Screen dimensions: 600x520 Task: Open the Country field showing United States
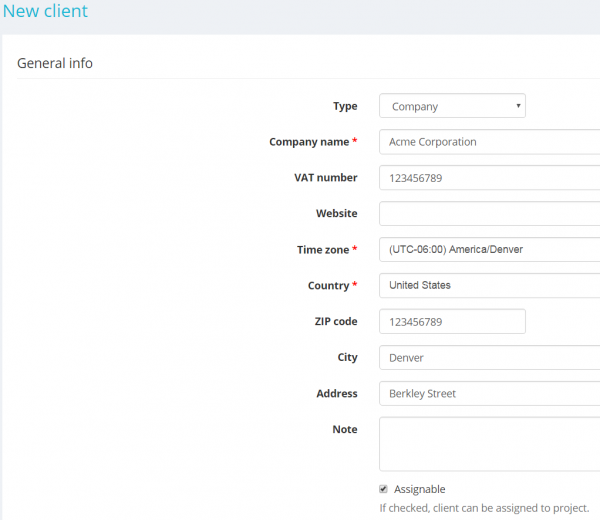pyautogui.click(x=488, y=285)
